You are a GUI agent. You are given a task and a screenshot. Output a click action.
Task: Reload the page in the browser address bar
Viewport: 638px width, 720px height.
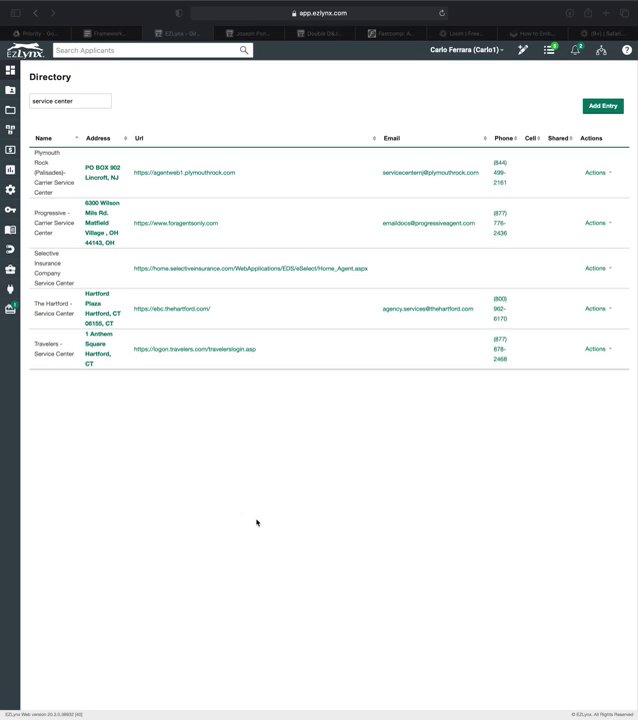pyautogui.click(x=442, y=13)
